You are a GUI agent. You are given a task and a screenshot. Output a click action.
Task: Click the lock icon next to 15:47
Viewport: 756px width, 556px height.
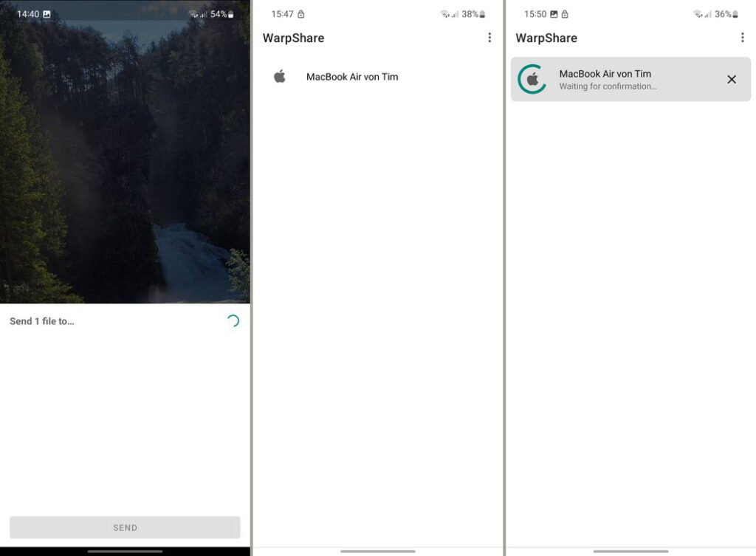coord(300,14)
